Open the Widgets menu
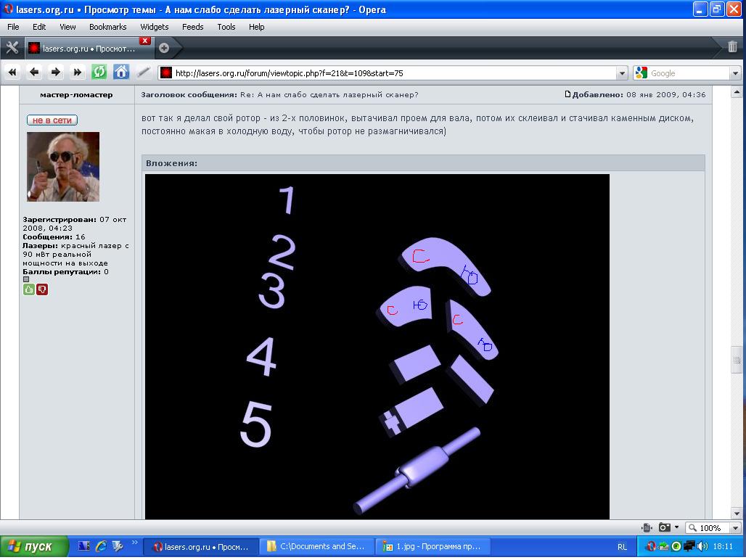Screen dimensions: 746x560 coord(154,27)
